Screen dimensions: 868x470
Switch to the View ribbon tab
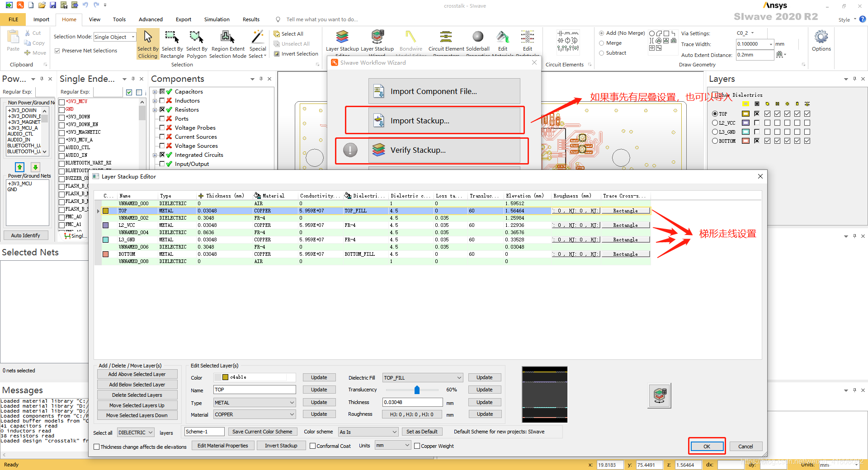94,19
